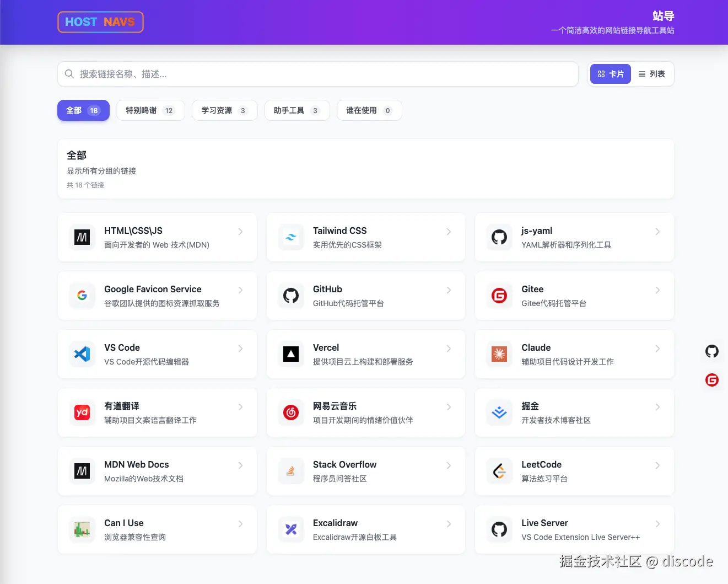728x584 pixels.
Task: Click chevron on Google Favicon Service card
Action: point(240,290)
